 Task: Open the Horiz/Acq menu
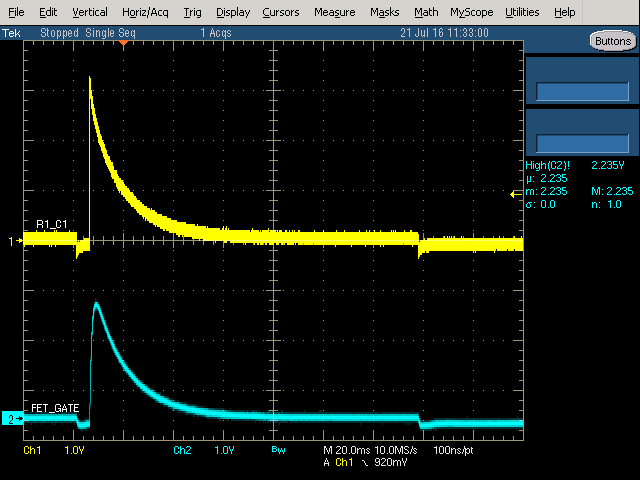pyautogui.click(x=145, y=12)
